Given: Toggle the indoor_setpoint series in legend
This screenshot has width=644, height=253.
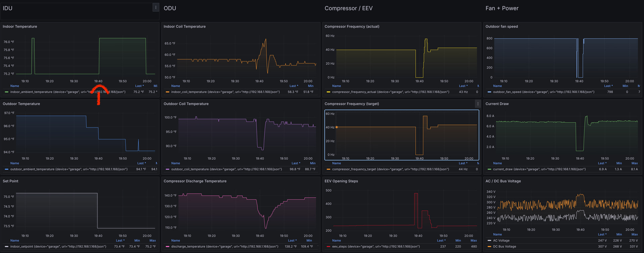Looking at the screenshot, I should pos(58,247).
